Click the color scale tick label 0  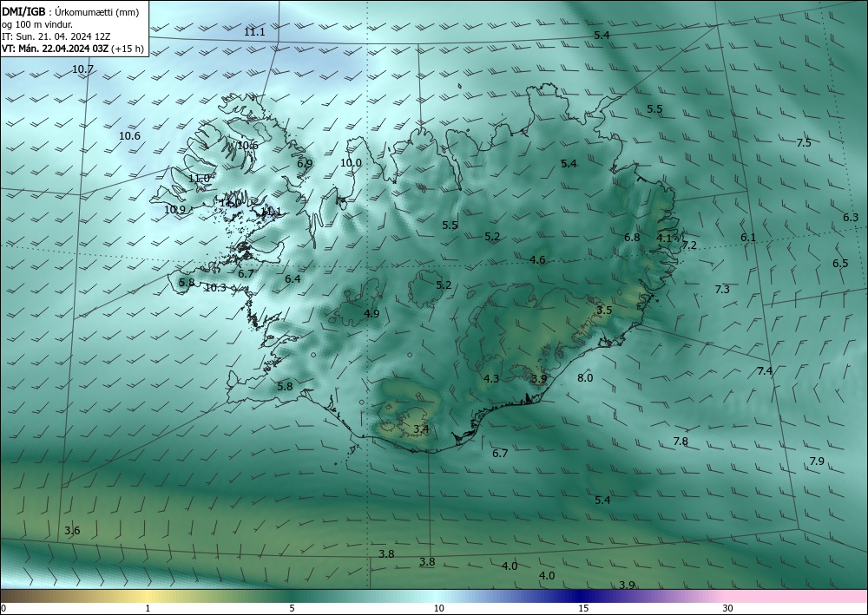(x=3, y=609)
